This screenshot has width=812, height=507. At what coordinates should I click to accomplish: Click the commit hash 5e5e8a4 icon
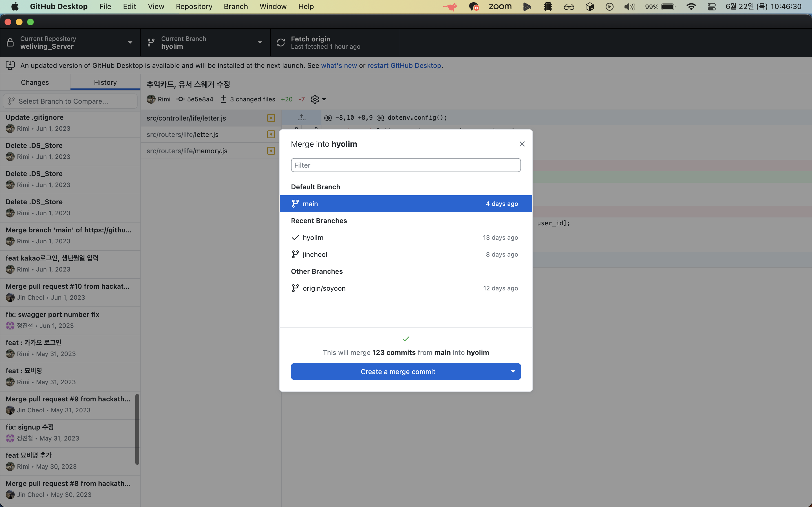click(181, 99)
